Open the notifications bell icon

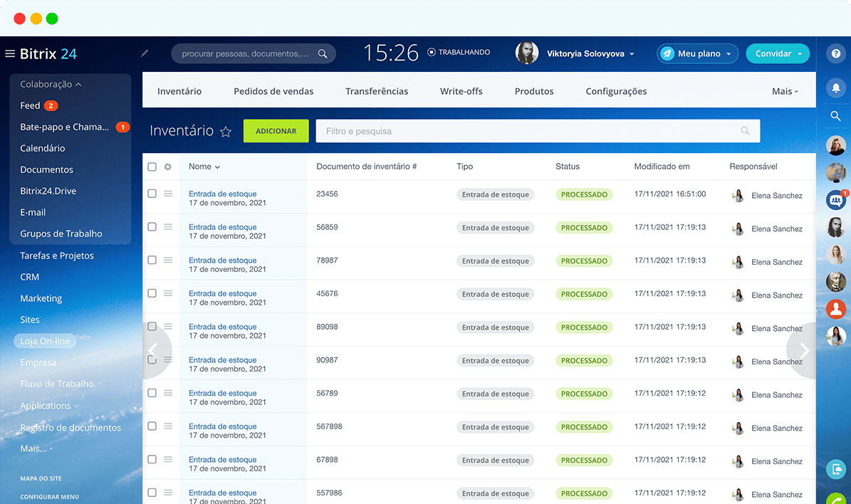[836, 88]
